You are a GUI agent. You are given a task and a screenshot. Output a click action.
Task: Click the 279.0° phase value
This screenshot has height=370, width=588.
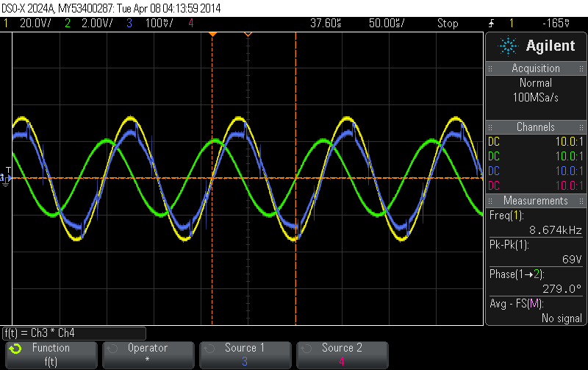coord(562,288)
